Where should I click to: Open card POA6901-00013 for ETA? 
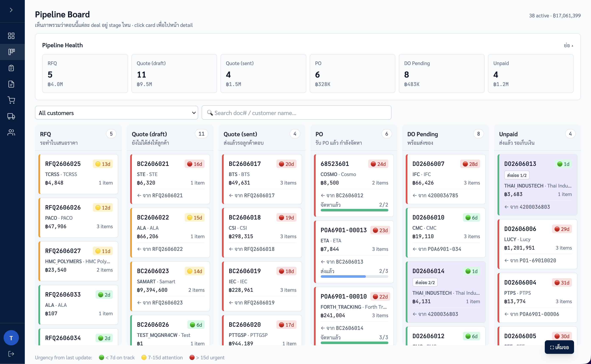click(x=354, y=252)
